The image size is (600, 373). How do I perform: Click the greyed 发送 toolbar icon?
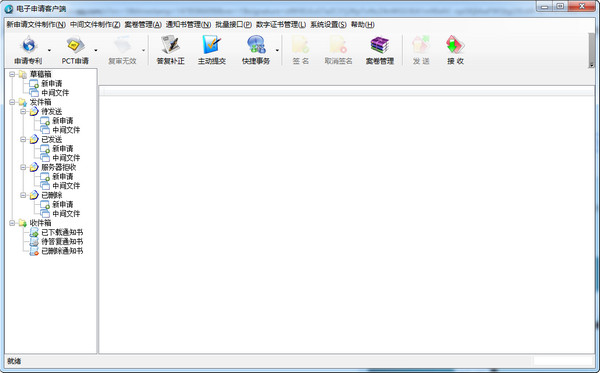coord(421,45)
